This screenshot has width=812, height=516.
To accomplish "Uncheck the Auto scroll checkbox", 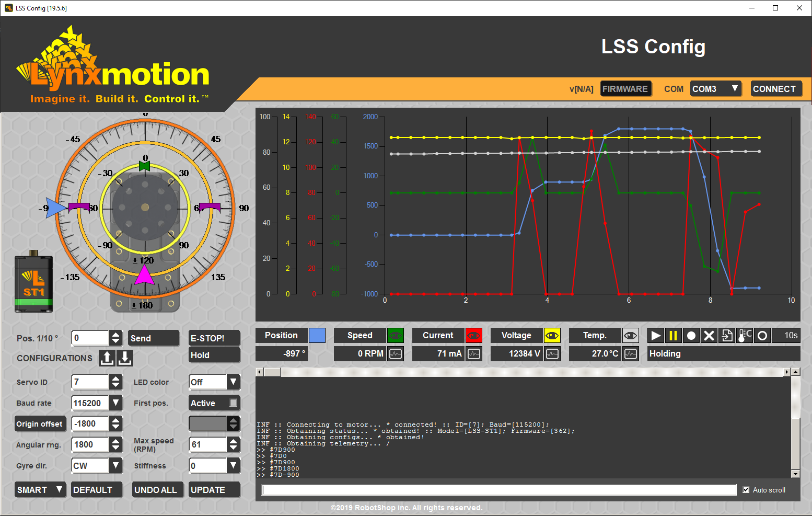I will tap(746, 490).
